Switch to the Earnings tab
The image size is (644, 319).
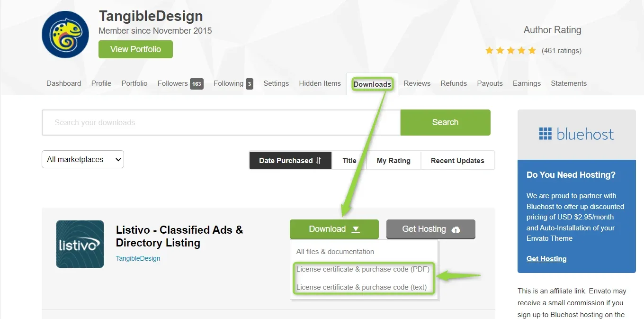click(527, 83)
